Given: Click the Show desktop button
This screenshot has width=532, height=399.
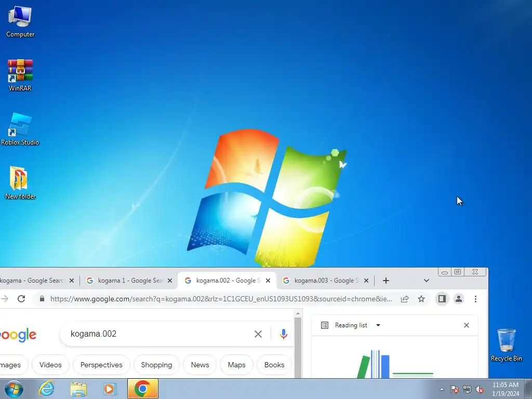Looking at the screenshot, I should [x=528, y=389].
